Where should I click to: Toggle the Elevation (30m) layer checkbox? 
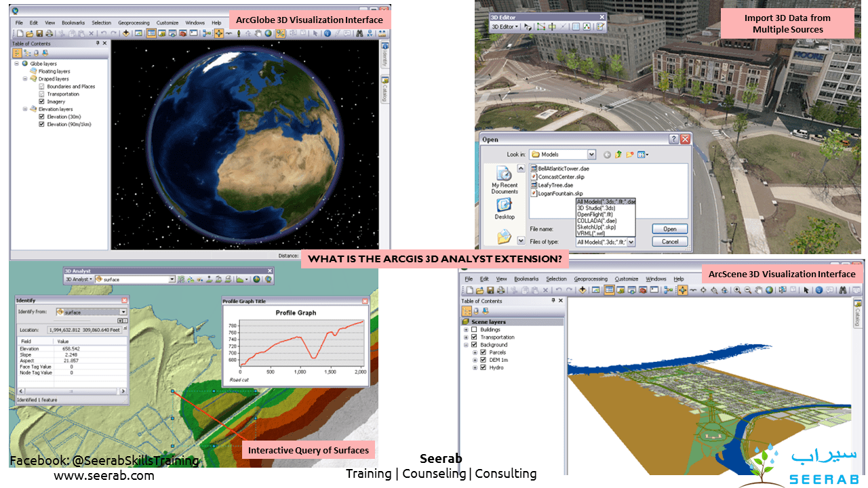[42, 117]
